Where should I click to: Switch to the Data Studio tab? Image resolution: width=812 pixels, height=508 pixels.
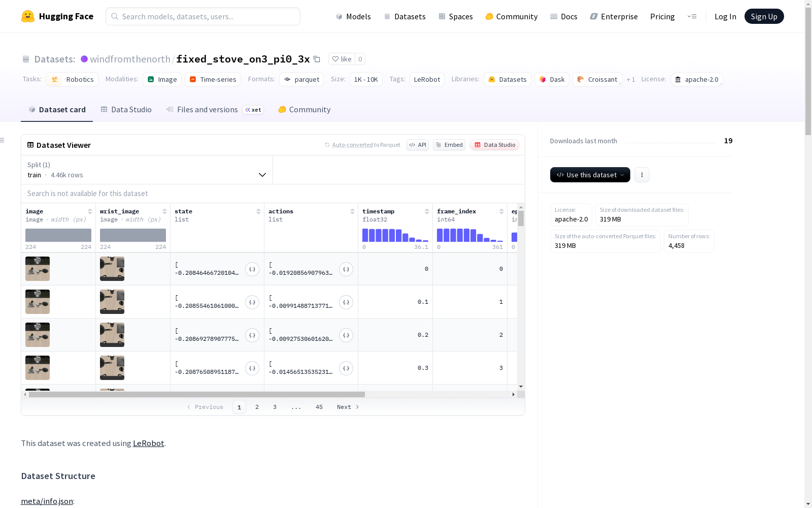[126, 110]
